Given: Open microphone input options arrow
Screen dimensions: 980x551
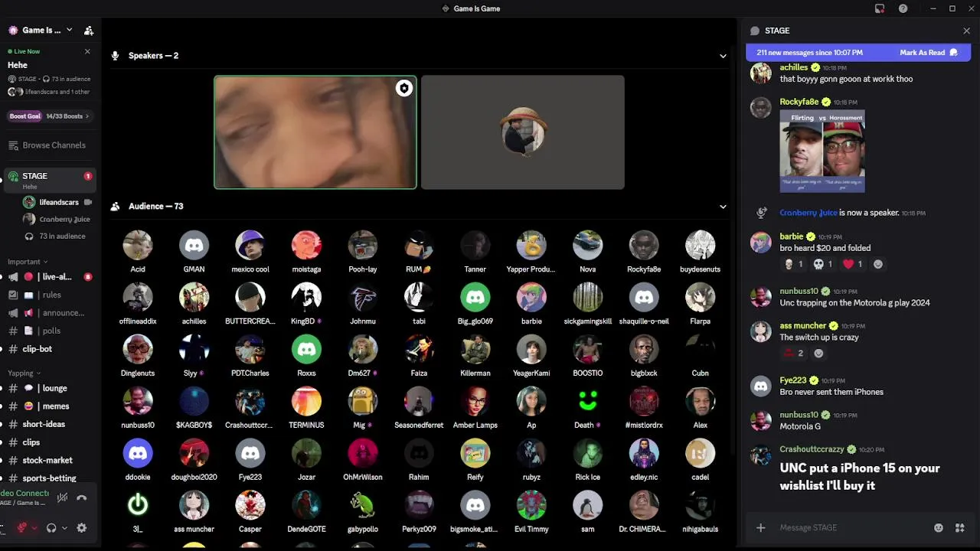Looking at the screenshot, I should point(34,528).
